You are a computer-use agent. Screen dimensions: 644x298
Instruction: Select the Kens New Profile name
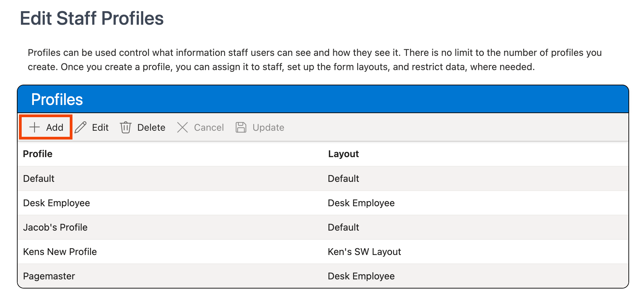[60, 252]
